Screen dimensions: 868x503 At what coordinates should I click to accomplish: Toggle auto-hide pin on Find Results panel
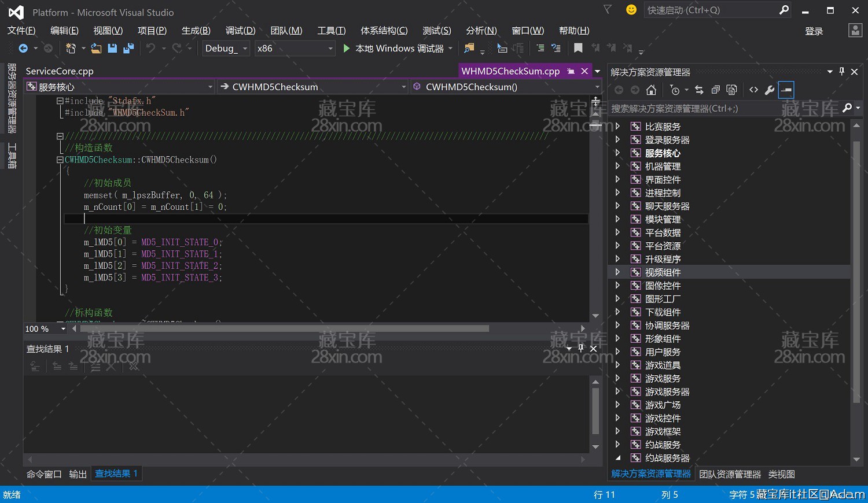[581, 348]
